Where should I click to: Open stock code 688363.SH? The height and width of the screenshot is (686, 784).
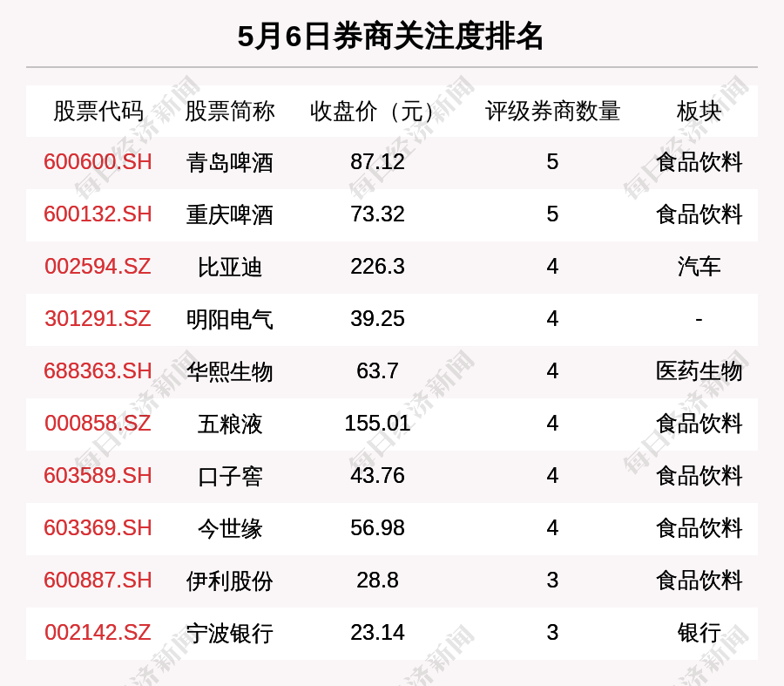coord(98,371)
